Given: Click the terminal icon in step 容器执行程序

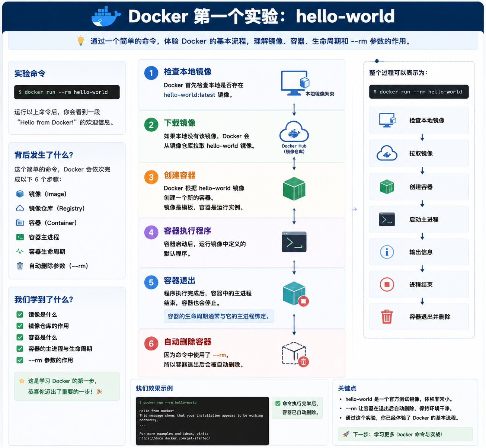Looking at the screenshot, I should tap(294, 242).
